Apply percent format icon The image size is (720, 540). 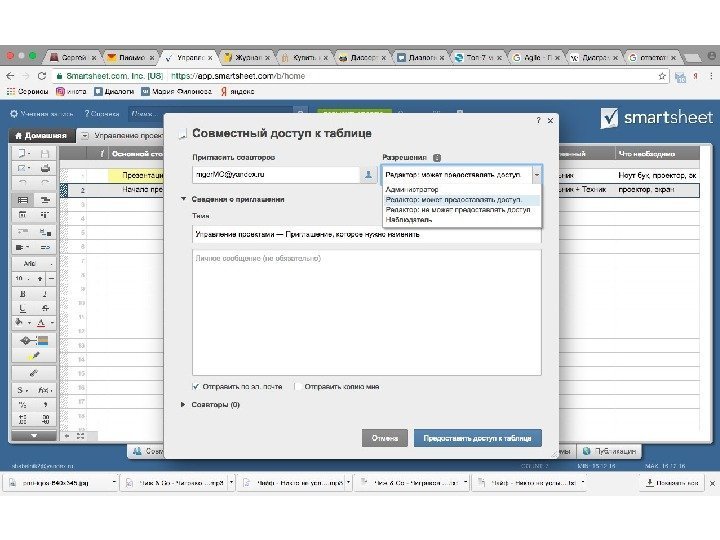point(22,405)
